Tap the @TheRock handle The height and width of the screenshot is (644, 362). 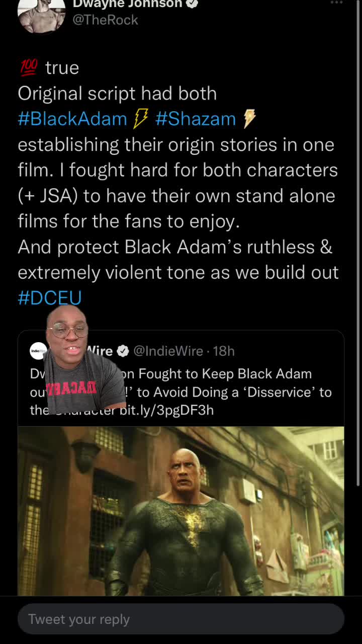pos(106,20)
